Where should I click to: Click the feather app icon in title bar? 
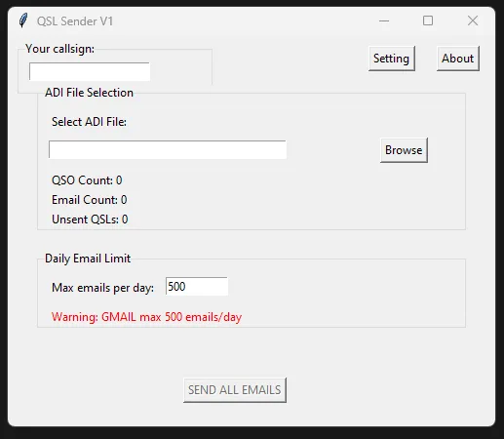coord(23,20)
